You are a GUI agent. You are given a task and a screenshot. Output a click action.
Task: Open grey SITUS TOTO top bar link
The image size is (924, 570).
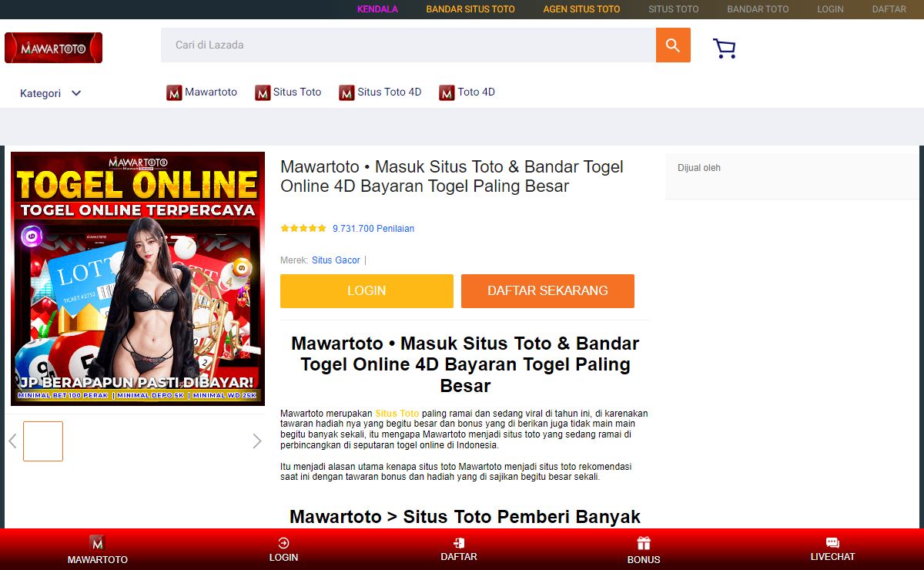tap(674, 9)
